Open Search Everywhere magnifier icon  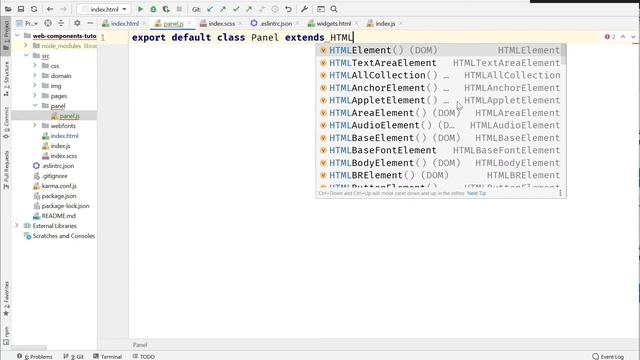click(334, 9)
